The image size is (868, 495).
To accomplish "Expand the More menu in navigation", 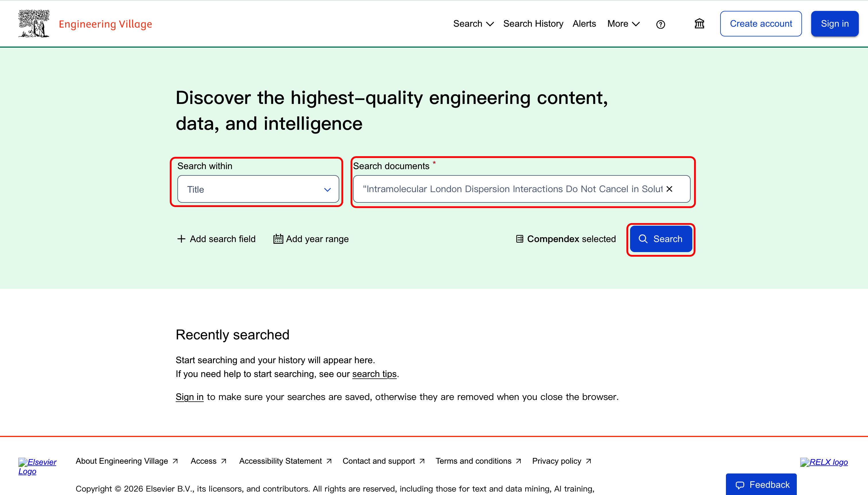I will tap(623, 24).
